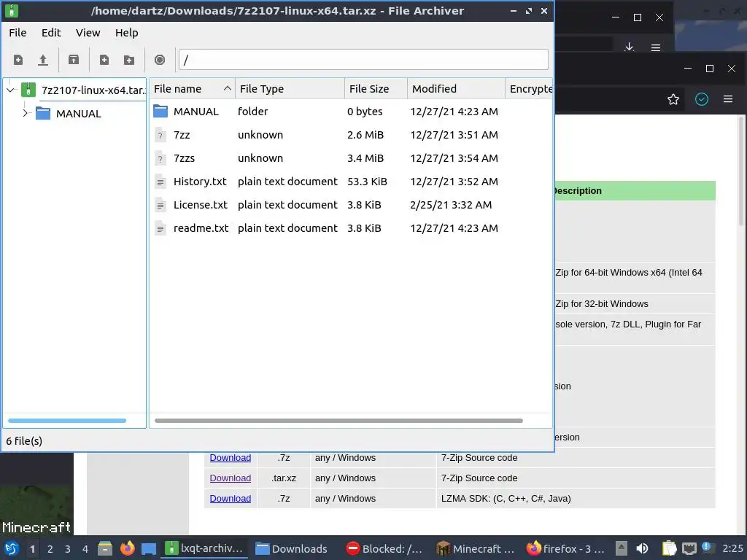This screenshot has height=560, width=747.
Task: Click the archiver app icon in the title bar
Action: point(12,10)
